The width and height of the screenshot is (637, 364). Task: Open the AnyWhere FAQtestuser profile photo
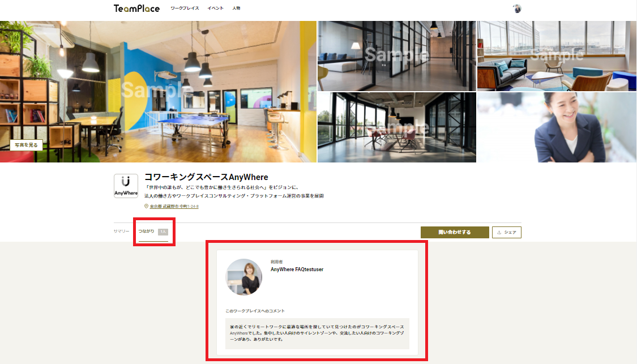(x=244, y=277)
